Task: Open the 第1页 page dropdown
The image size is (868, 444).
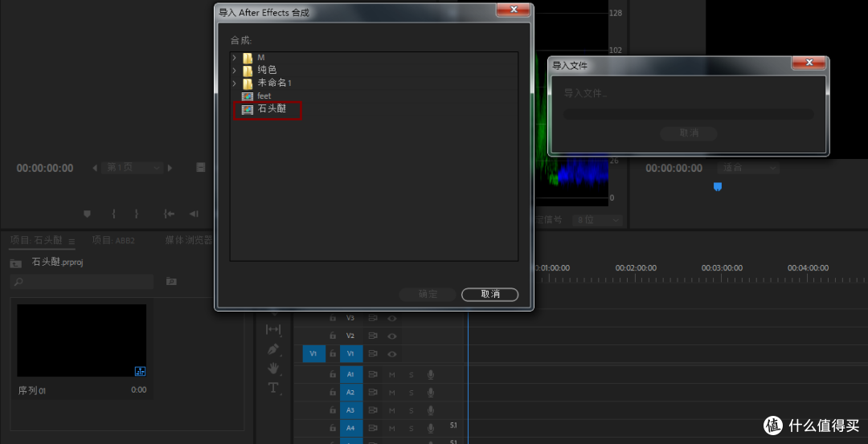Action: click(133, 168)
